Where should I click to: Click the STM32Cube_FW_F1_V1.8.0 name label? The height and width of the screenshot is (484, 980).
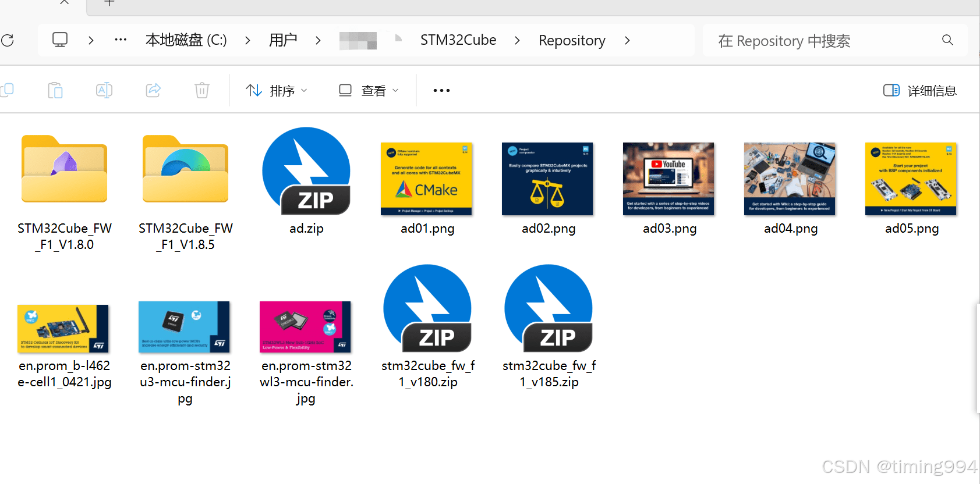65,237
